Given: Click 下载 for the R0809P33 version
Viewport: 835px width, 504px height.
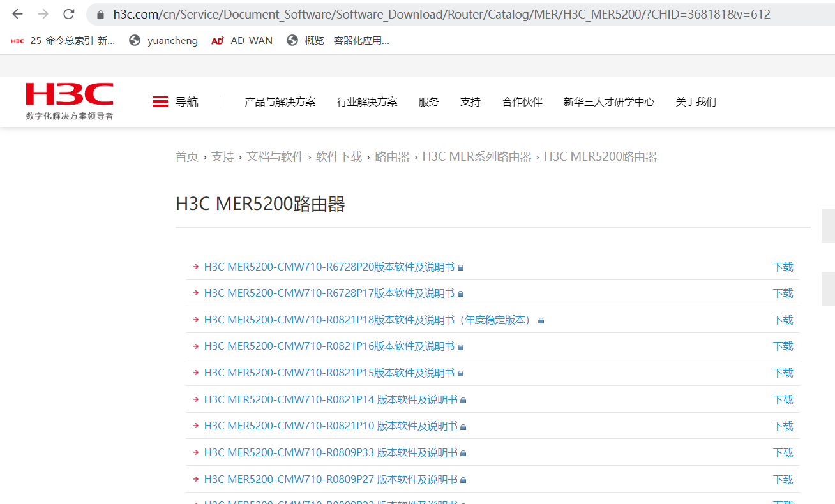Looking at the screenshot, I should [783, 453].
